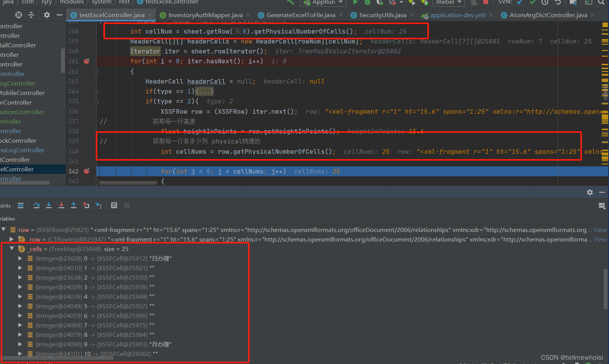The width and height of the screenshot is (609, 364).
Task: Select tailController in project tree
Action: coord(18,45)
